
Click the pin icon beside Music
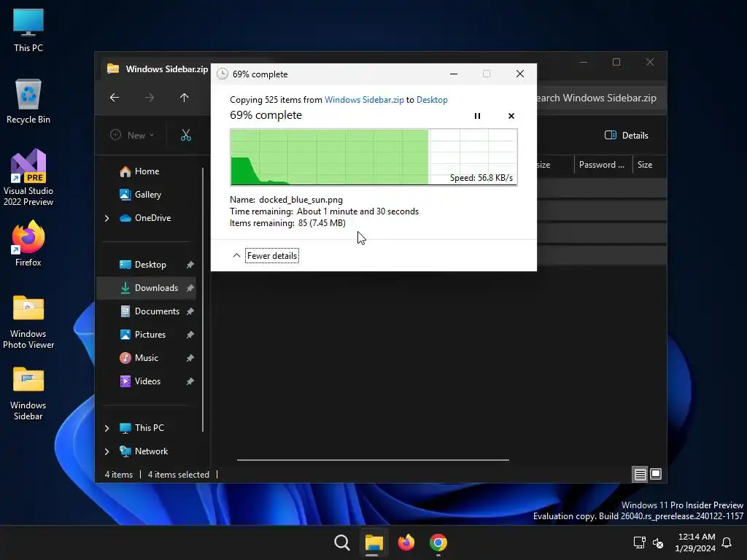(190, 358)
